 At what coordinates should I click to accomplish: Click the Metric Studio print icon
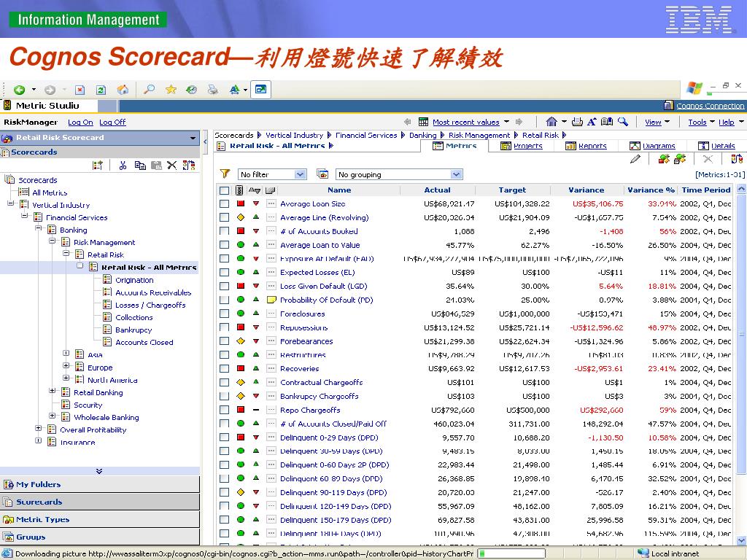click(577, 122)
